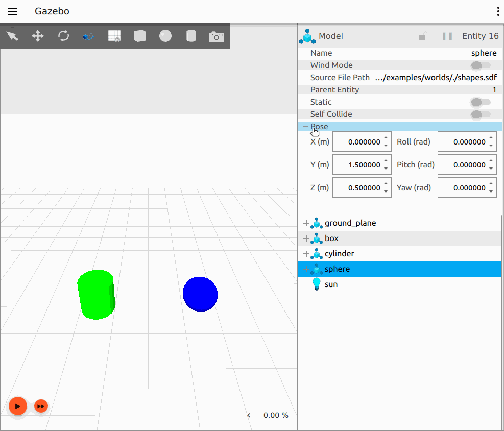Click the Entity 16 label
The width and height of the screenshot is (504, 431).
pos(480,36)
